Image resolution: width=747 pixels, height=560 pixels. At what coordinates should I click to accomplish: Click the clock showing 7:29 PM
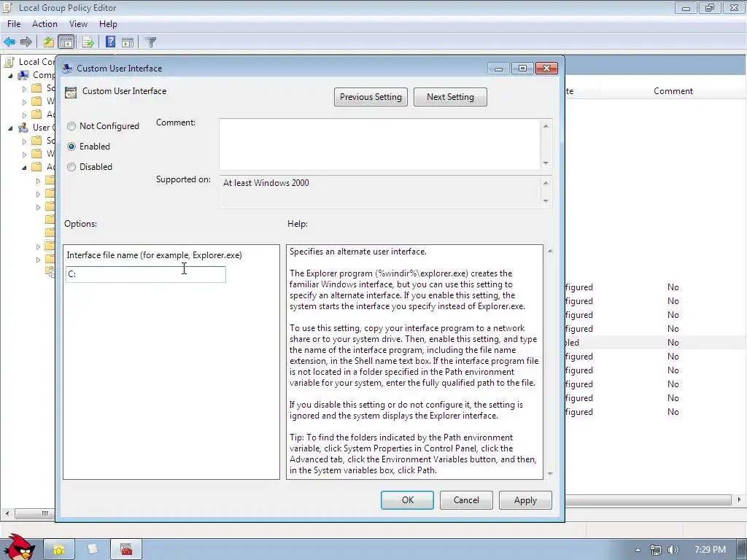point(710,550)
